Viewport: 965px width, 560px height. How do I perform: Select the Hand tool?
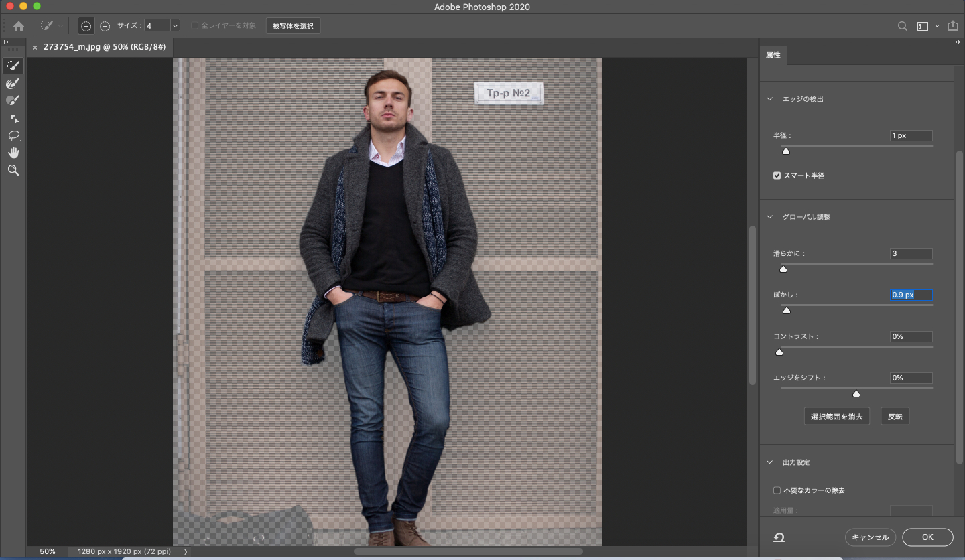tap(13, 153)
